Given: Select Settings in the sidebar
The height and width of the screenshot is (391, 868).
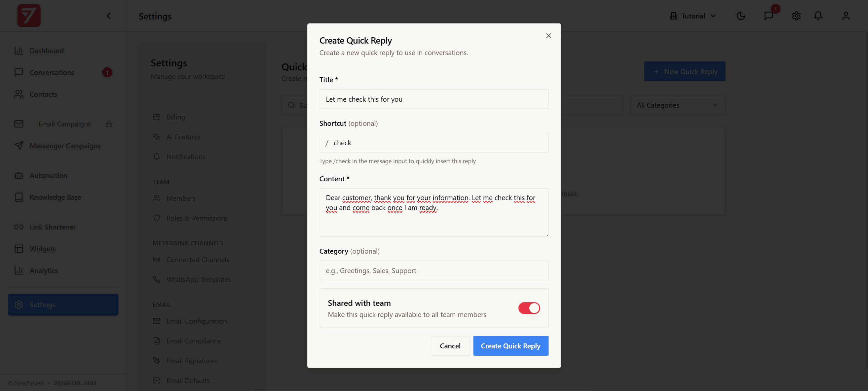Looking at the screenshot, I should pos(63,305).
